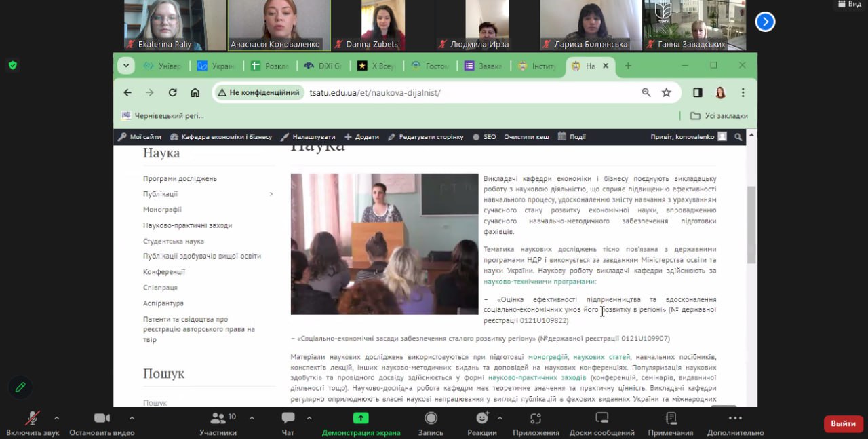Open Аспірантура sidebar link
The image size is (868, 439).
click(163, 303)
